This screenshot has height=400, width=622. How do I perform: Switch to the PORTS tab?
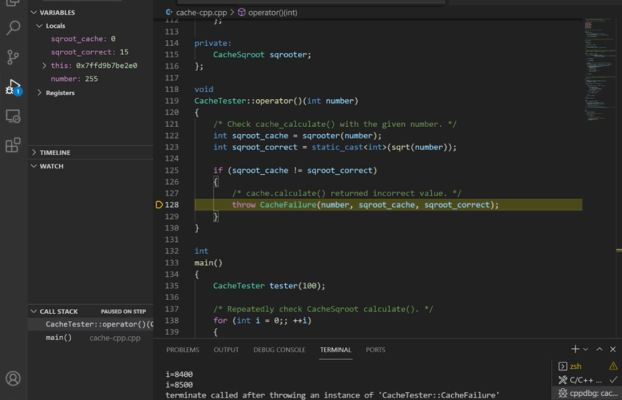375,350
